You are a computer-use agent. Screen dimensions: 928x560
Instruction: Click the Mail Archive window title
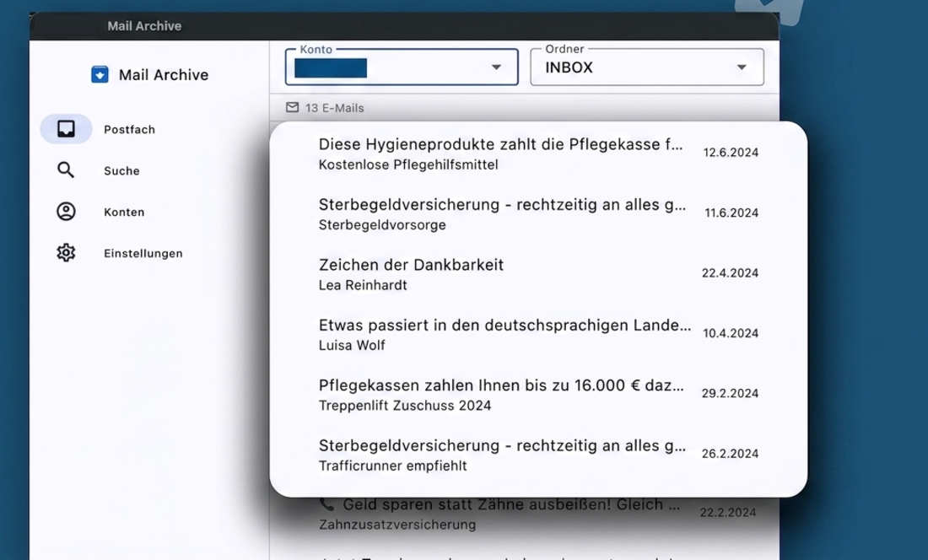click(x=144, y=26)
